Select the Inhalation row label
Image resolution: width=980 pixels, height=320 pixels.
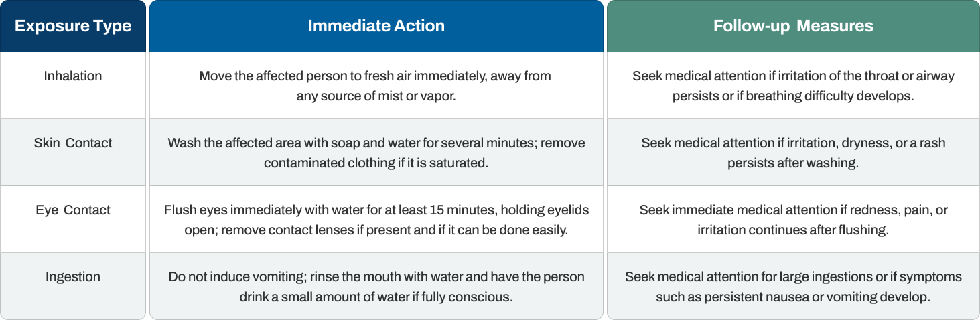[x=73, y=76]
